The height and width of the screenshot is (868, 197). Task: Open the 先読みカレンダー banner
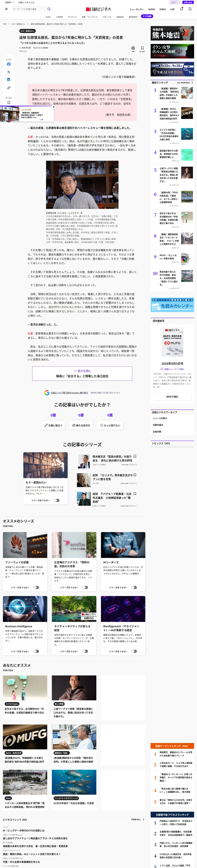(172, 305)
